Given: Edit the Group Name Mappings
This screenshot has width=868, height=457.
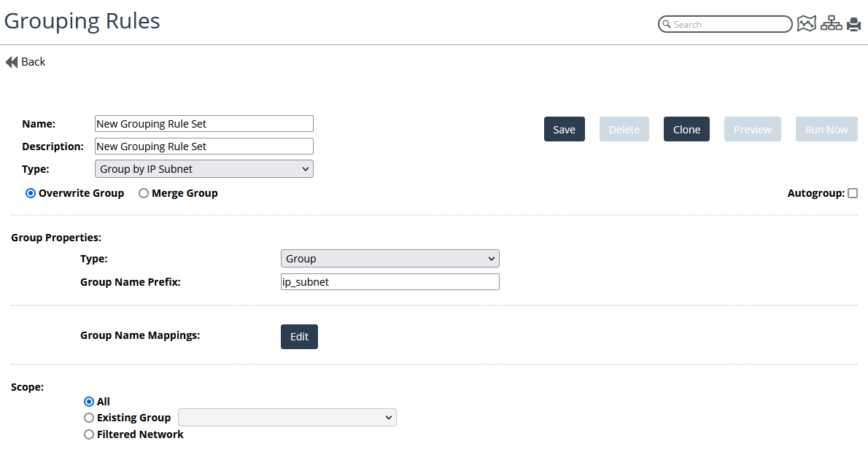Looking at the screenshot, I should pyautogui.click(x=299, y=337).
